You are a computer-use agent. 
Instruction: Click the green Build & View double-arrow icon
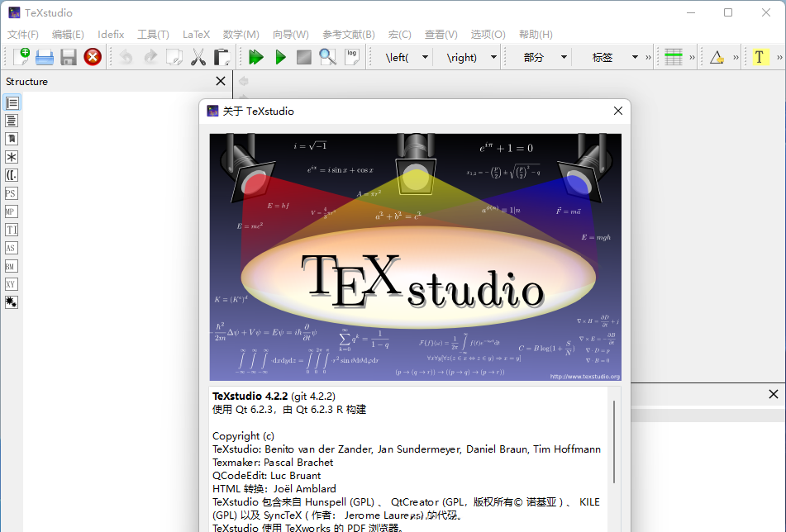255,57
